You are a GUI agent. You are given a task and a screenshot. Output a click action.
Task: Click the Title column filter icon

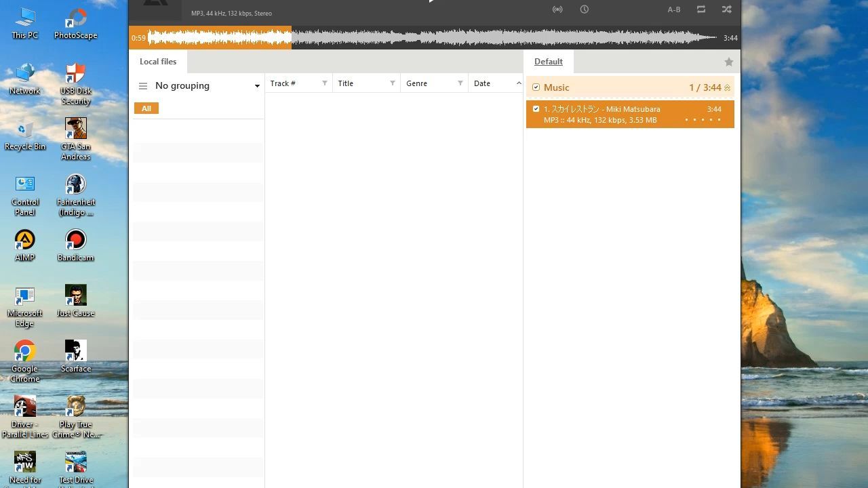[x=393, y=83]
